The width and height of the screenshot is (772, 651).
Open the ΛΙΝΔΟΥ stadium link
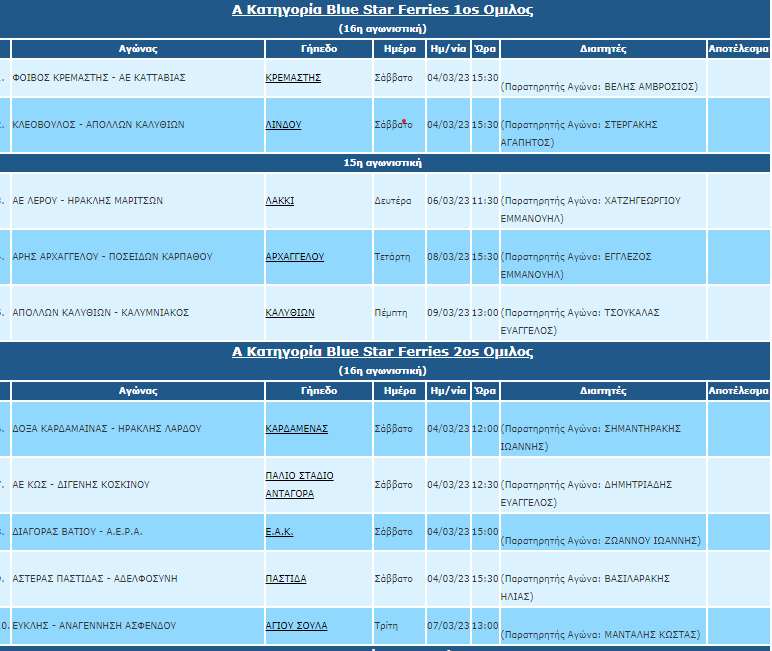pos(283,125)
